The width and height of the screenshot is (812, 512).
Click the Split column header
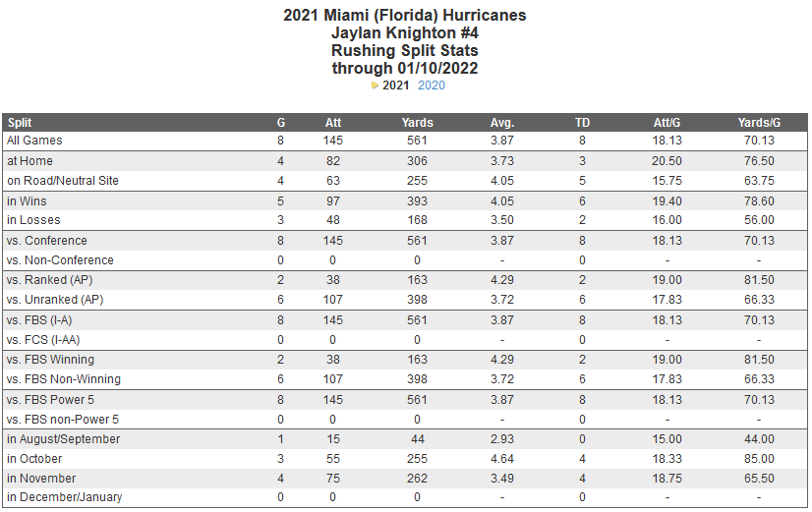20,123
